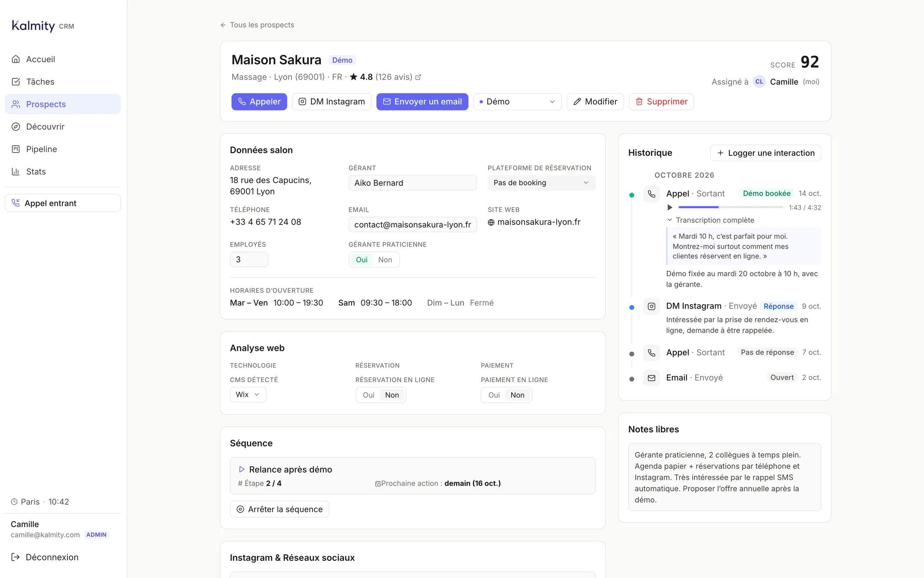The width and height of the screenshot is (924, 578).
Task: Click the Appeler button
Action: (259, 102)
